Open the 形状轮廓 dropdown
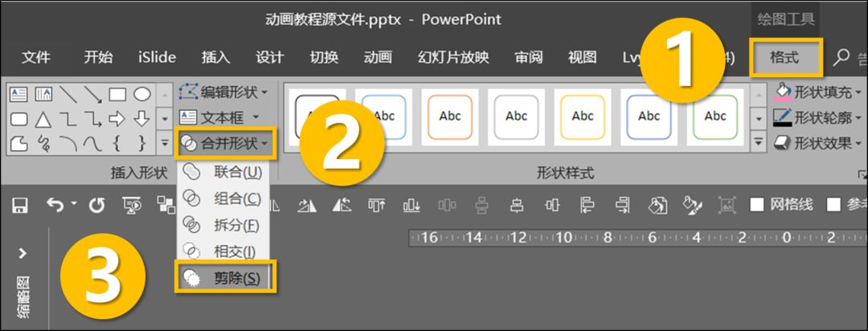The height and width of the screenshot is (331, 868). point(817,117)
